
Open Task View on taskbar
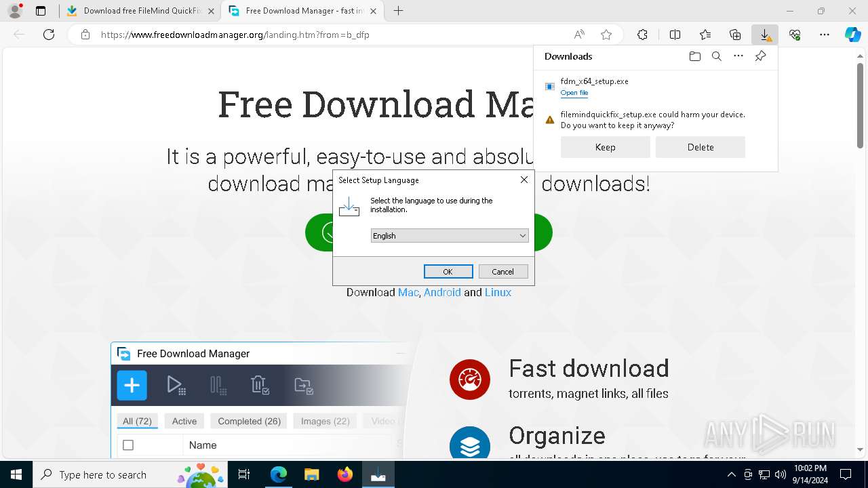pyautogui.click(x=244, y=474)
